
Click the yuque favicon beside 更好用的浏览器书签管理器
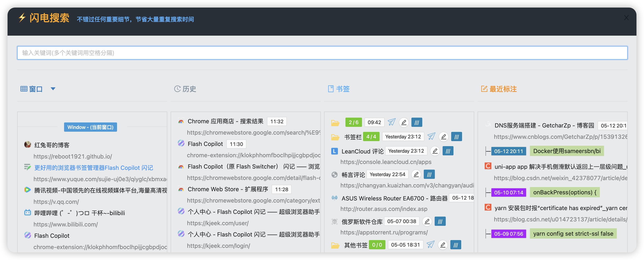click(x=27, y=167)
